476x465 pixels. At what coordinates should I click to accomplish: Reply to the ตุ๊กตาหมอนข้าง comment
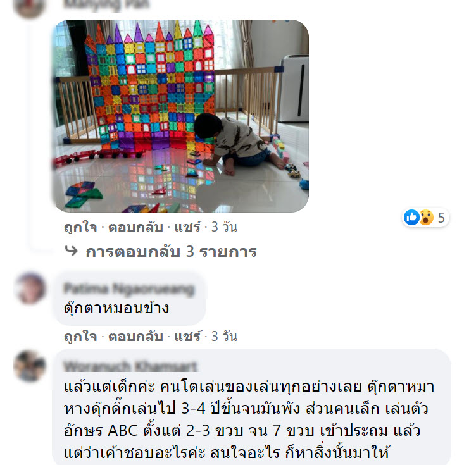tap(135, 337)
